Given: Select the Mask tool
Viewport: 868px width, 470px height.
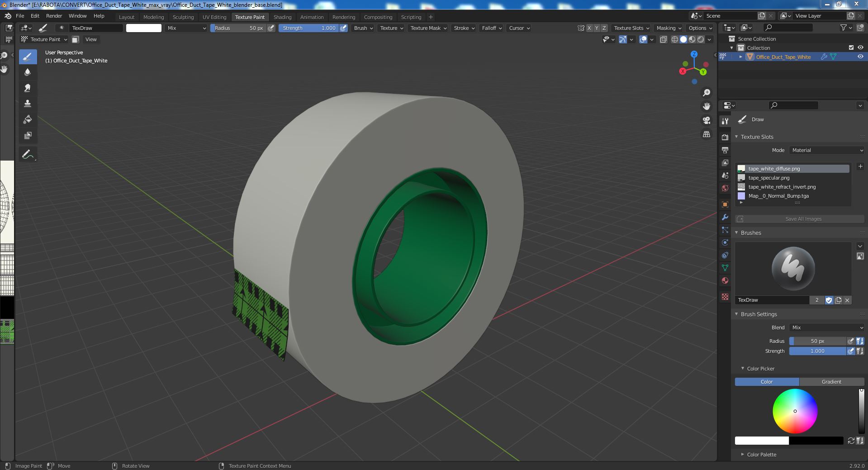Looking at the screenshot, I should coord(28,135).
